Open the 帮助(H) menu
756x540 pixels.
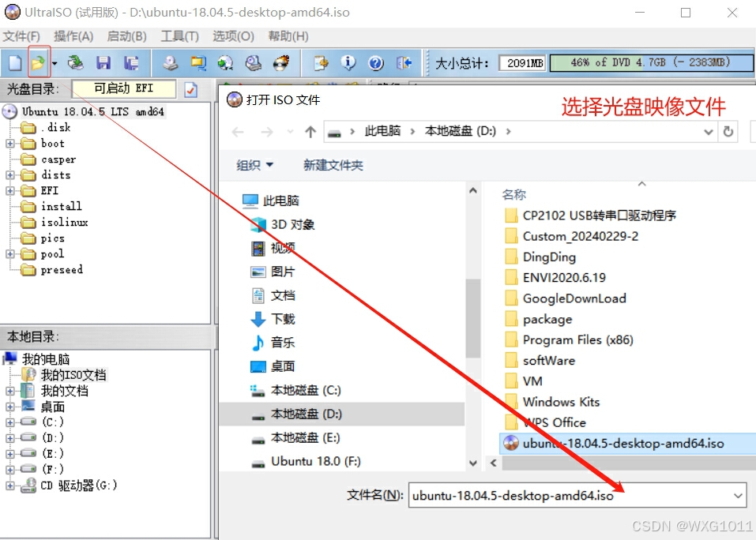point(288,36)
